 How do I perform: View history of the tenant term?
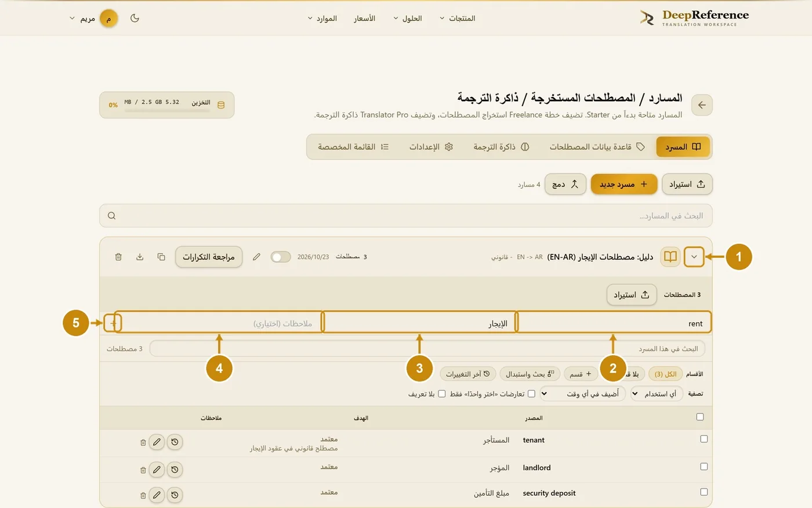[x=175, y=442]
